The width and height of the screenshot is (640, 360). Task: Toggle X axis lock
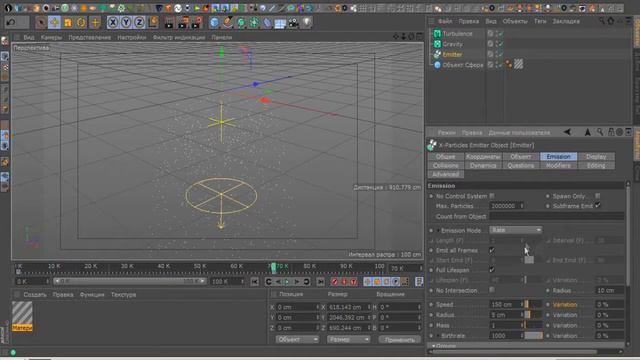point(113,22)
